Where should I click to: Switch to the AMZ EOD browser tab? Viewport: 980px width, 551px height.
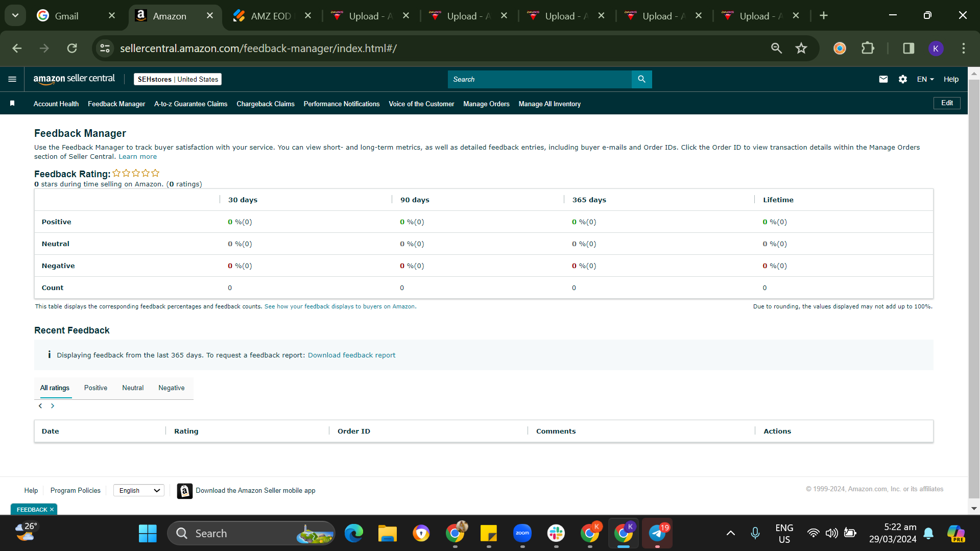point(271,16)
